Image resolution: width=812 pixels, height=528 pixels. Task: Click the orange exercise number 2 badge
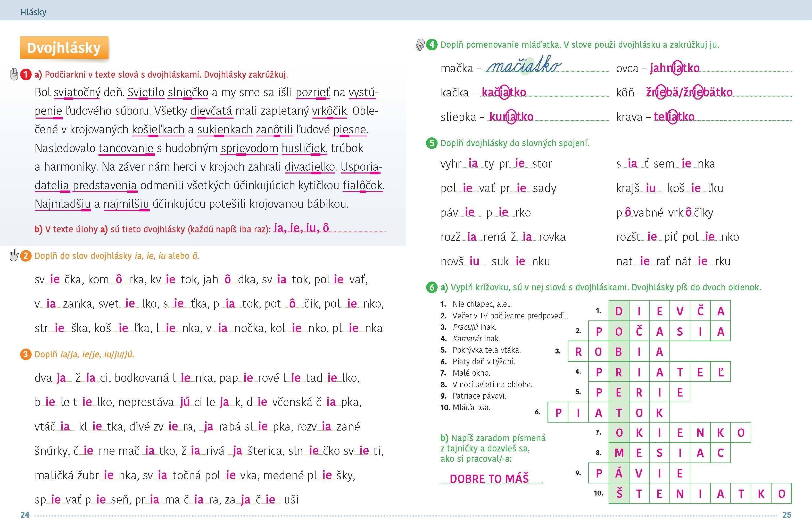[x=26, y=256]
